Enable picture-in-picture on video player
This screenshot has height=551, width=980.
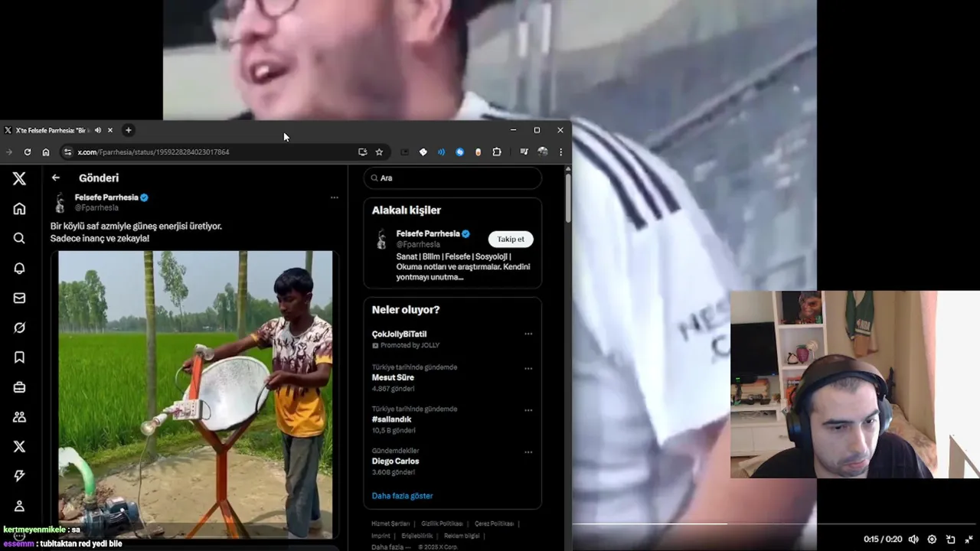click(950, 540)
